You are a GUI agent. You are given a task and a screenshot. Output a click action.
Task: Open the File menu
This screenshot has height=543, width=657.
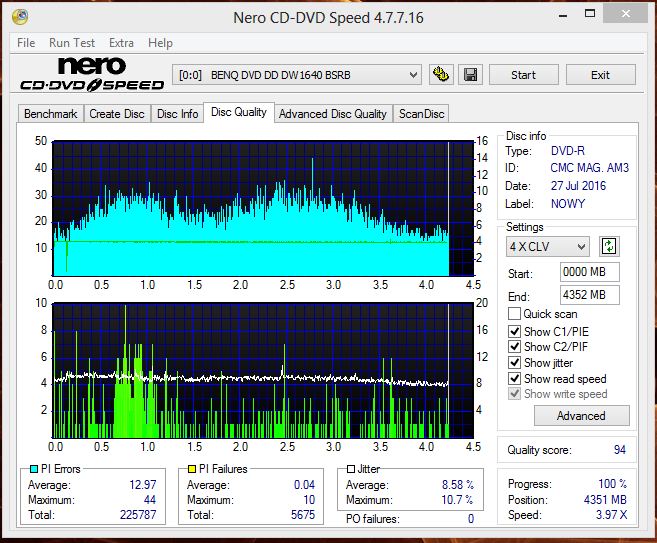pyautogui.click(x=26, y=43)
